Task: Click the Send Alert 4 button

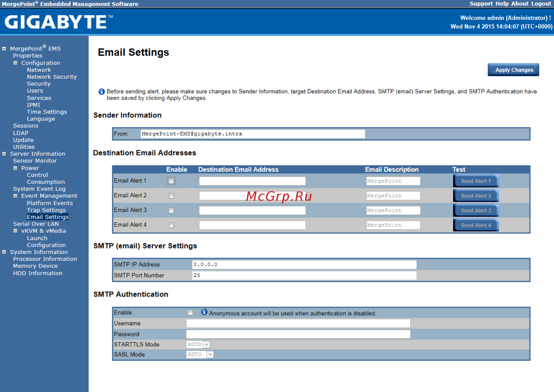Action: point(476,225)
